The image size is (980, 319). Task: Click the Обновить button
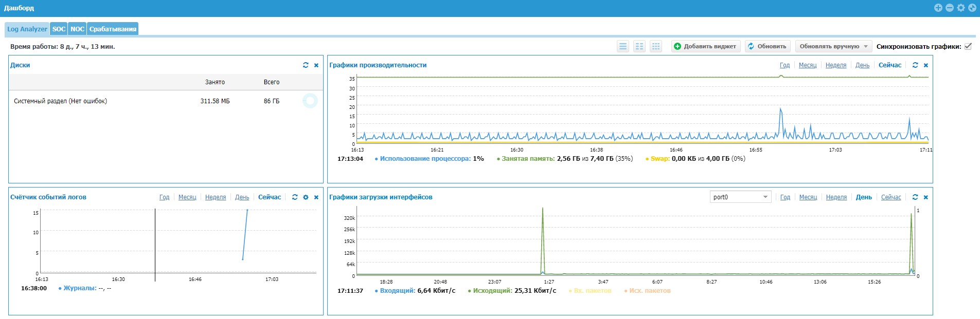(x=767, y=46)
